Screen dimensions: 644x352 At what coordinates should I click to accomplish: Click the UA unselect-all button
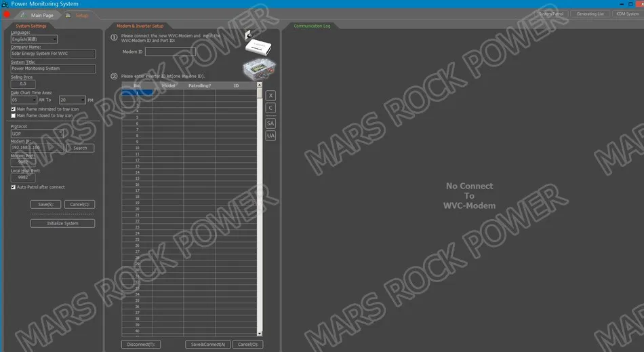(x=270, y=136)
